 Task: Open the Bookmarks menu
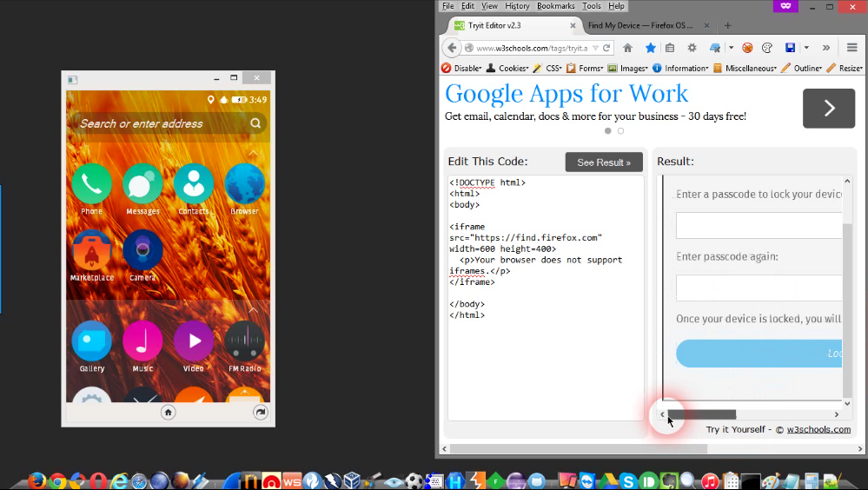click(556, 6)
